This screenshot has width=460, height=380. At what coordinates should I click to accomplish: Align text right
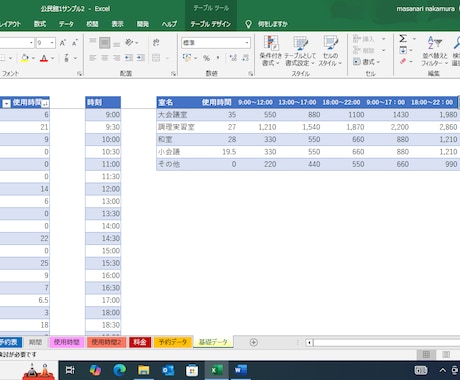[116, 58]
